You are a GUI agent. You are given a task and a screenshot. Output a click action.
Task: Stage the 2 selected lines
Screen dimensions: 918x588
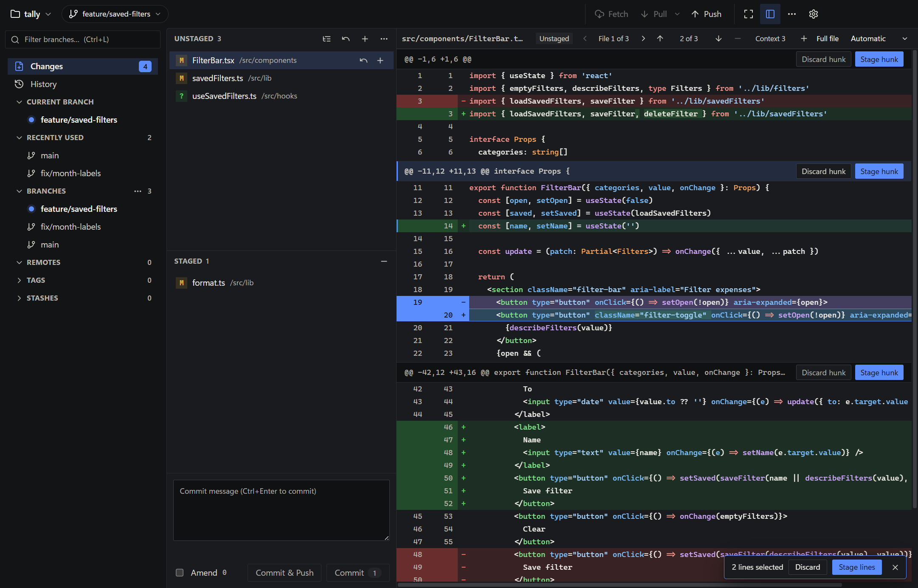857,567
